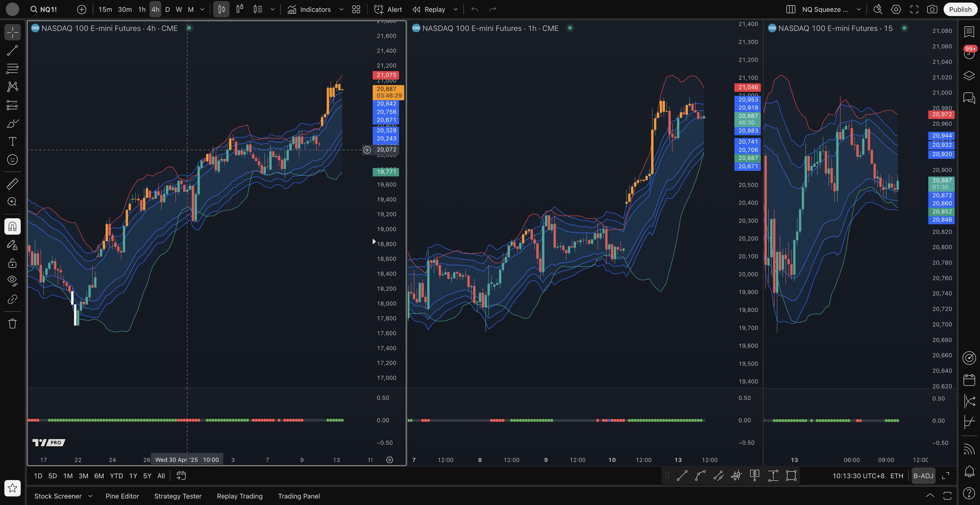Open the Alerts bell panel
980x505 pixels.
[x=969, y=472]
